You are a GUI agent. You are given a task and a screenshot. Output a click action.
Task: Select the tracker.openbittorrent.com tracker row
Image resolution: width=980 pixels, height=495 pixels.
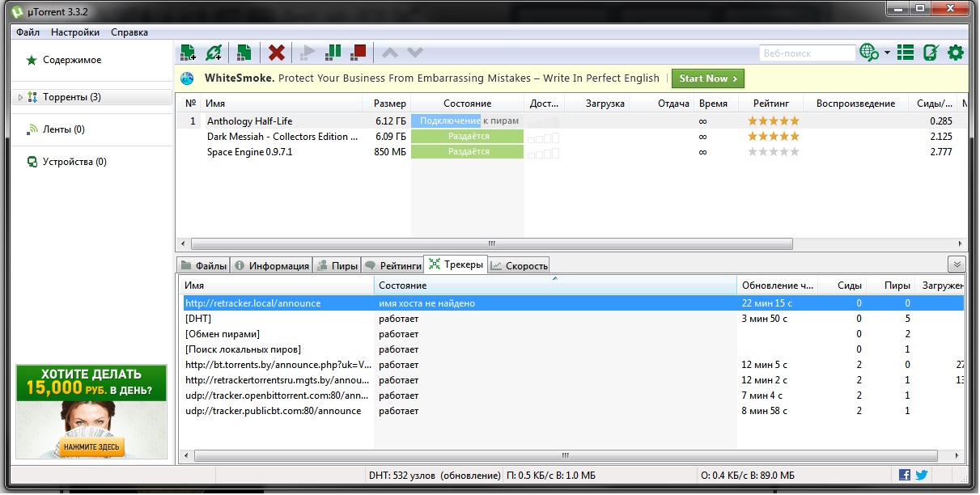[574, 396]
